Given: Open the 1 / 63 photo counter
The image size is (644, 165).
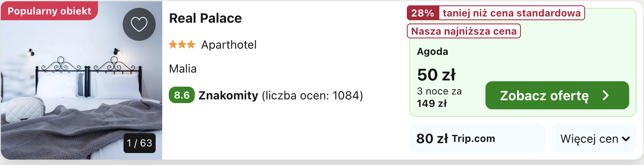Looking at the screenshot, I should 140,143.
